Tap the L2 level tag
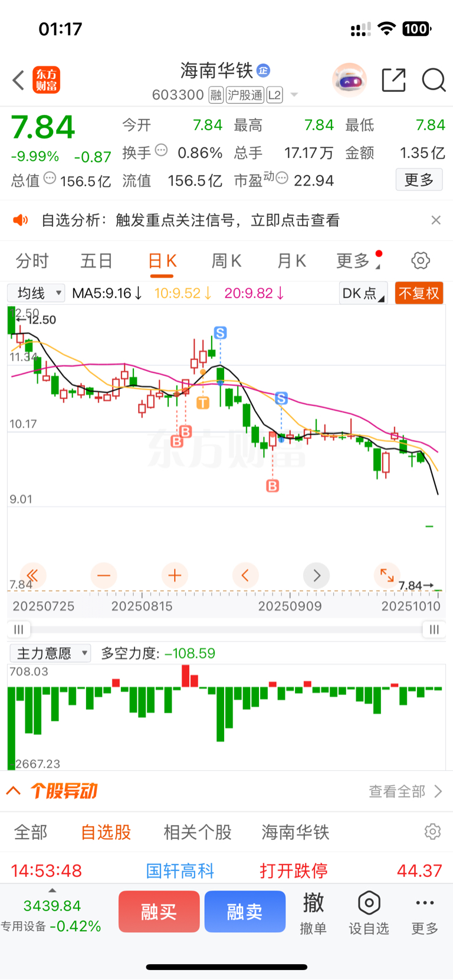 click(275, 95)
